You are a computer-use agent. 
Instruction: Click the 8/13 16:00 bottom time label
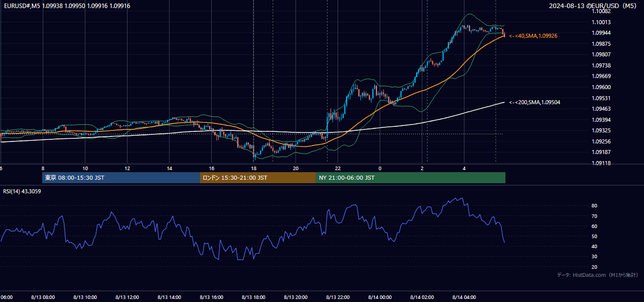(212, 297)
